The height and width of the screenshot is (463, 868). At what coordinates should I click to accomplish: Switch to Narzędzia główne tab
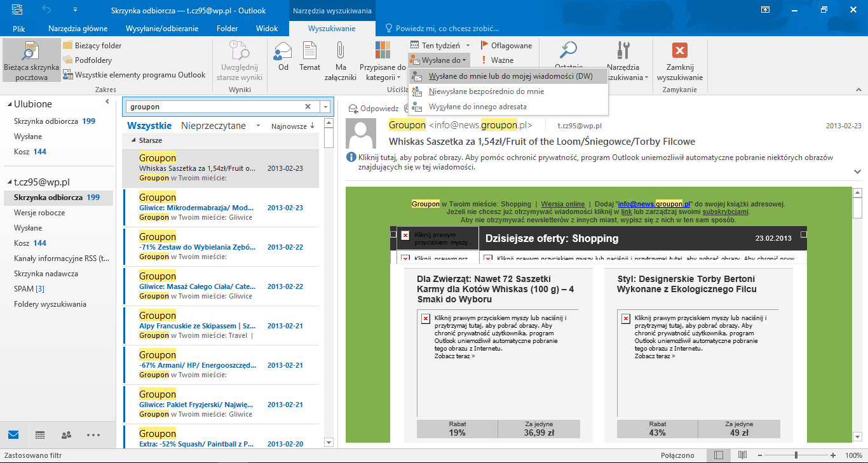pyautogui.click(x=78, y=29)
